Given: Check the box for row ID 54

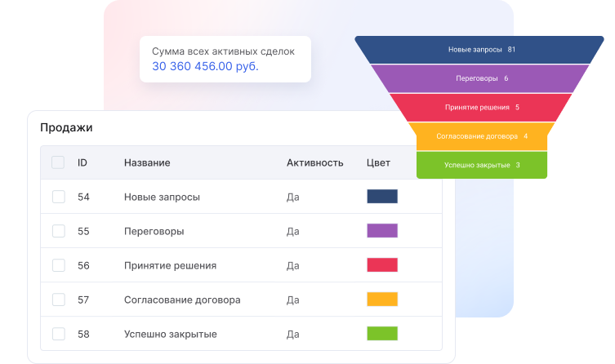Looking at the screenshot, I should click(58, 197).
